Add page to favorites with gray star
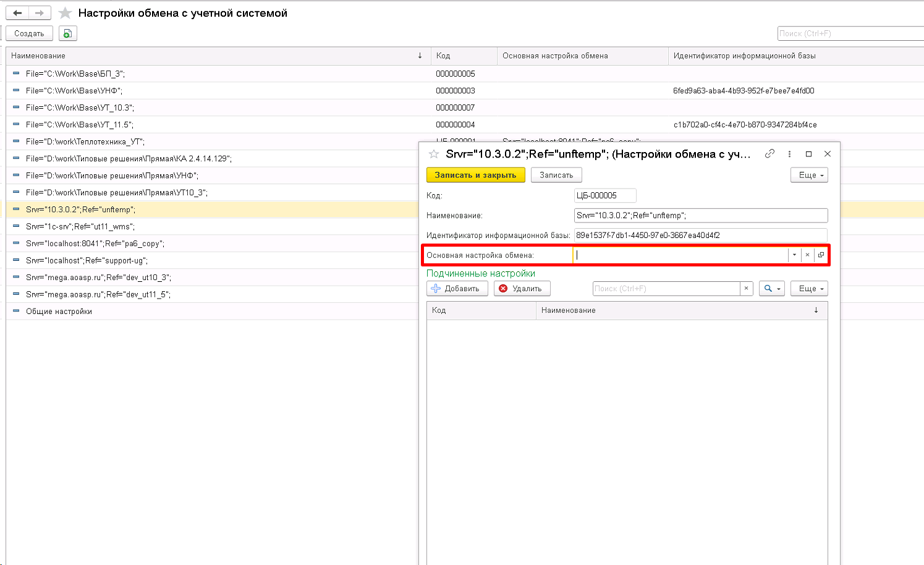924x565 pixels. (x=65, y=13)
